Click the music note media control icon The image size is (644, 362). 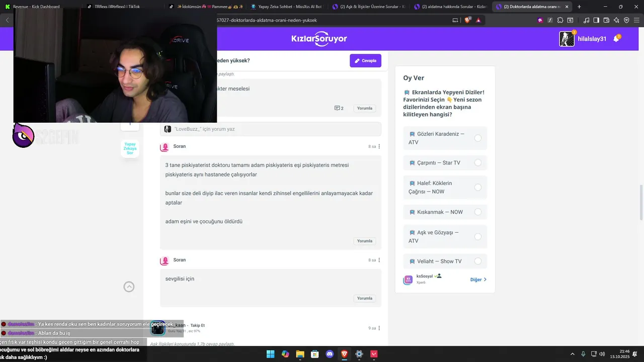pyautogui.click(x=587, y=20)
